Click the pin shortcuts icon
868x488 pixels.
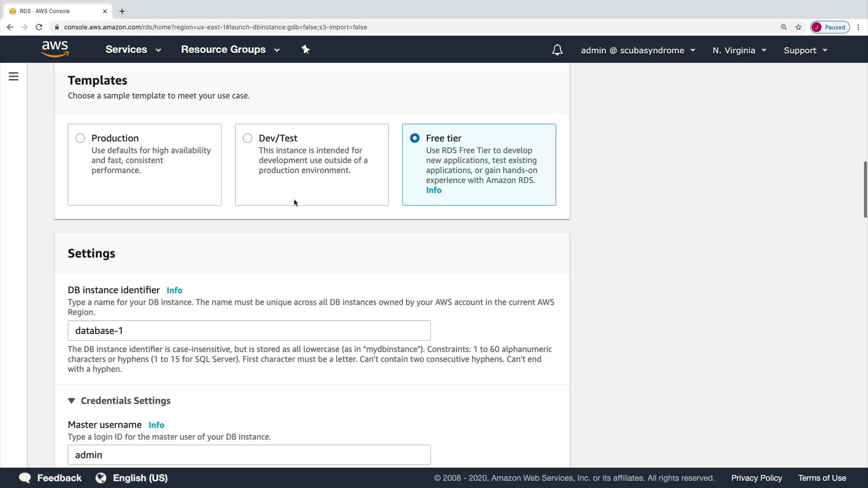coord(305,49)
